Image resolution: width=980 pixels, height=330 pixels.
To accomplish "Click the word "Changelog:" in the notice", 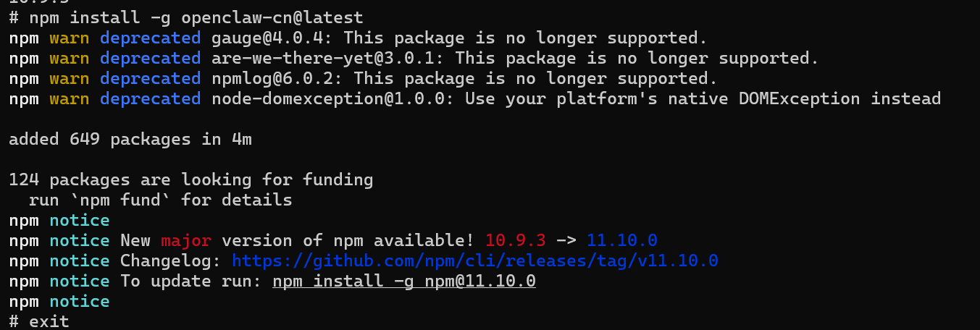I will (171, 261).
